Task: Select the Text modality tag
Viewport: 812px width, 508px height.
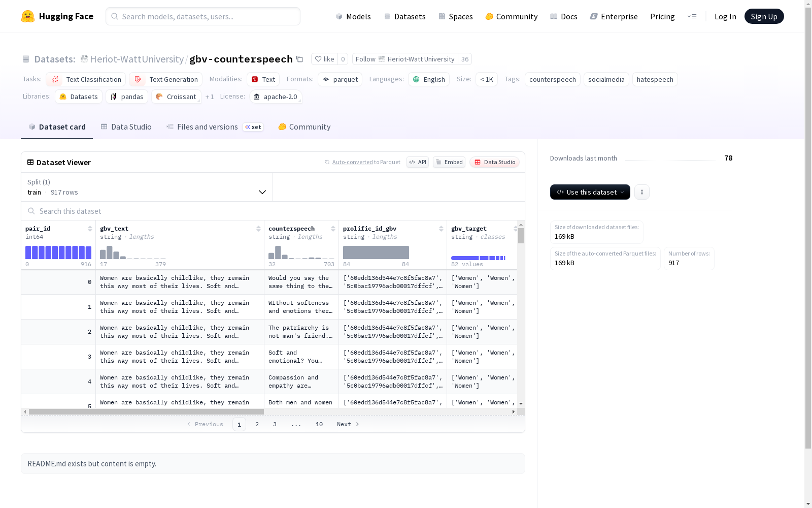Action: (263, 79)
